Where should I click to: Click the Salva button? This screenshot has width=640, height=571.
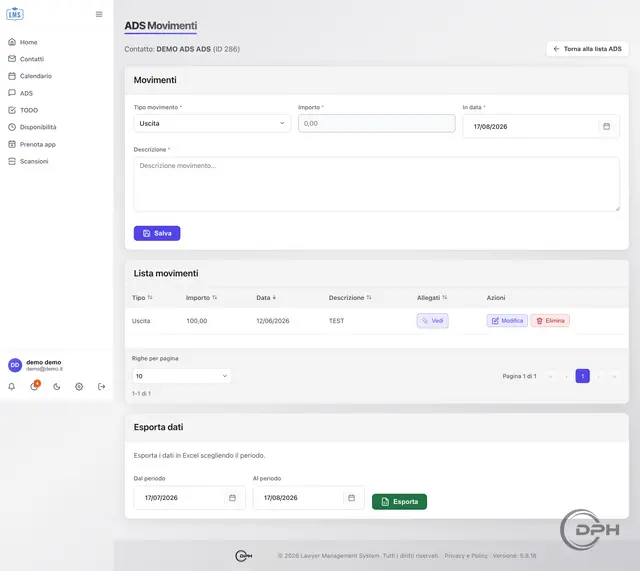[157, 233]
